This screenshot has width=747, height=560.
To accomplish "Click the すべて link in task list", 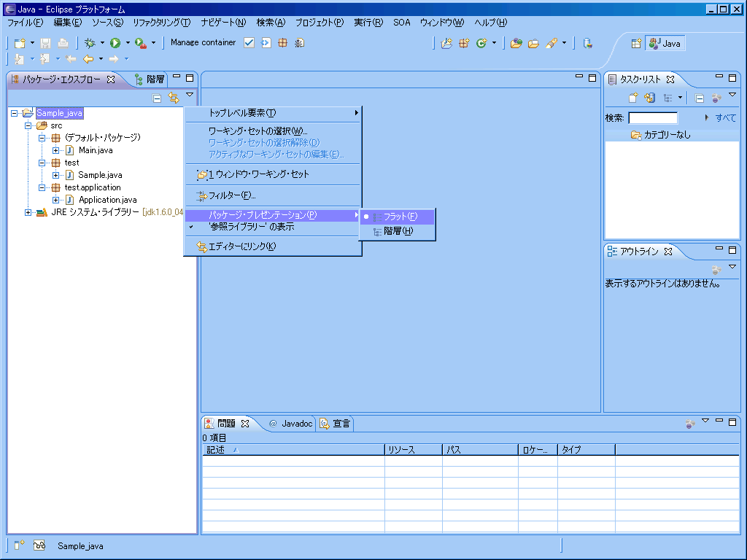I will point(725,118).
